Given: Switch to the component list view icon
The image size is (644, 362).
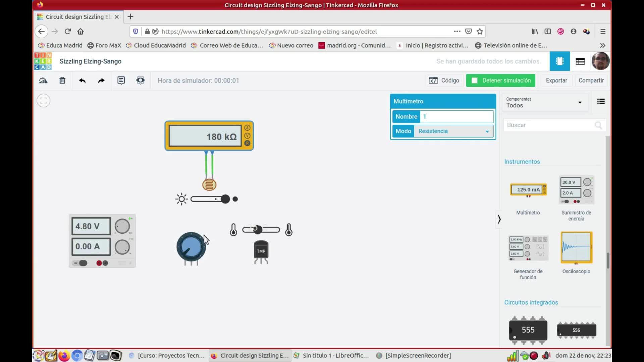Looking at the screenshot, I should pos(601,102).
